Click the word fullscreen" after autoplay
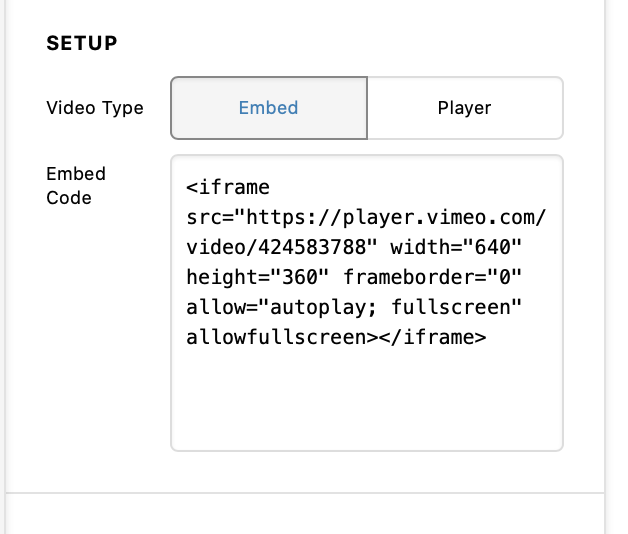Screen dimensions: 628x534 tap(456, 307)
